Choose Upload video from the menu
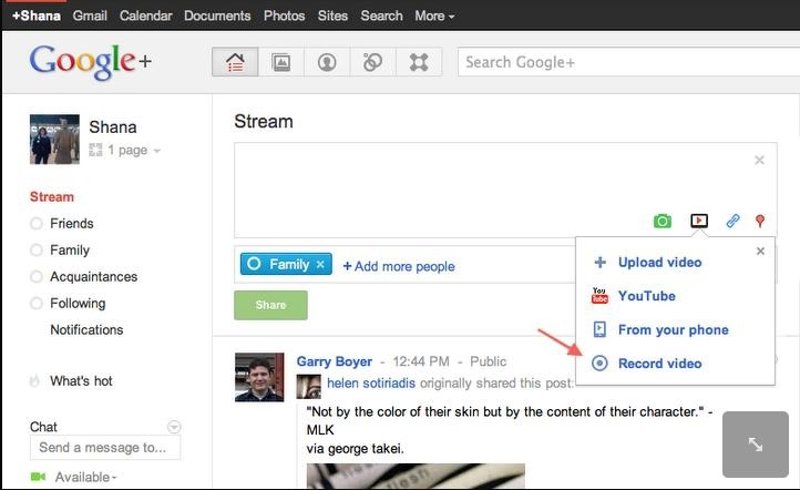Image resolution: width=800 pixels, height=490 pixels. pos(659,263)
